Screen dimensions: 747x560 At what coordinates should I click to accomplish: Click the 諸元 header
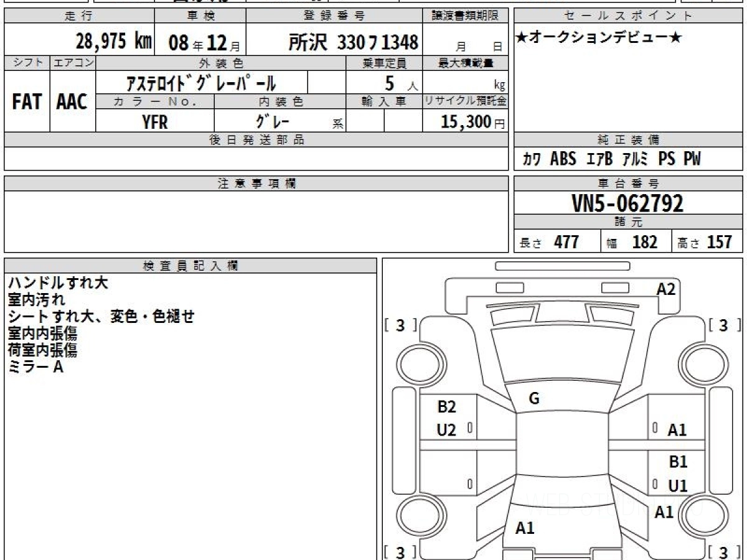[x=628, y=222]
